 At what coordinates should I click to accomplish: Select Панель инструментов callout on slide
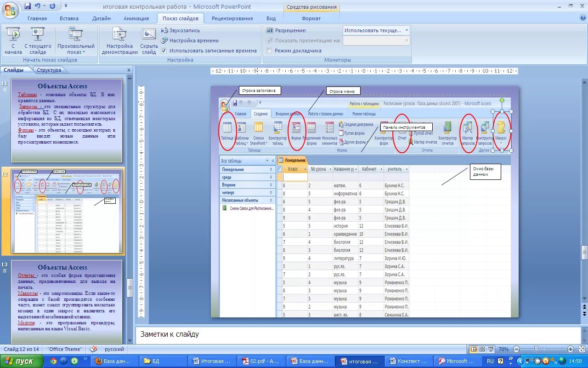click(x=407, y=127)
